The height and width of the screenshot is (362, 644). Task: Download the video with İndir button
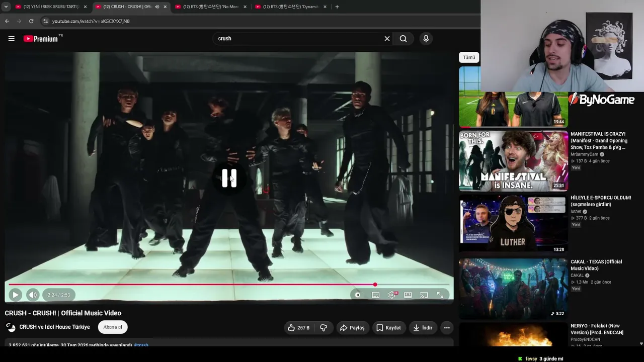(423, 328)
